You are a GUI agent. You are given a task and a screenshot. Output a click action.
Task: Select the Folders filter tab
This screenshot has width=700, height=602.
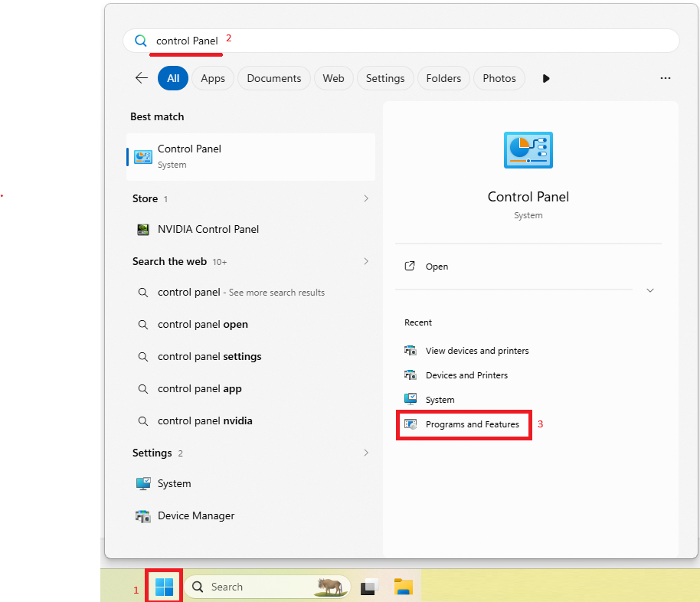(443, 78)
